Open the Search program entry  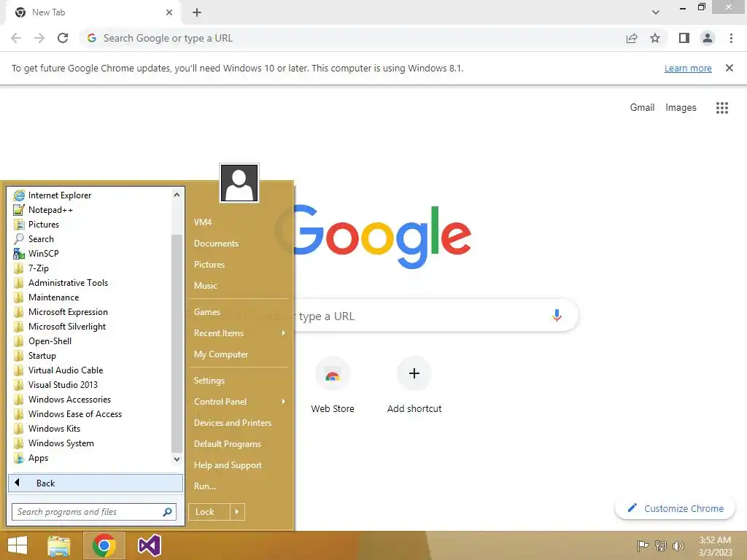41,239
